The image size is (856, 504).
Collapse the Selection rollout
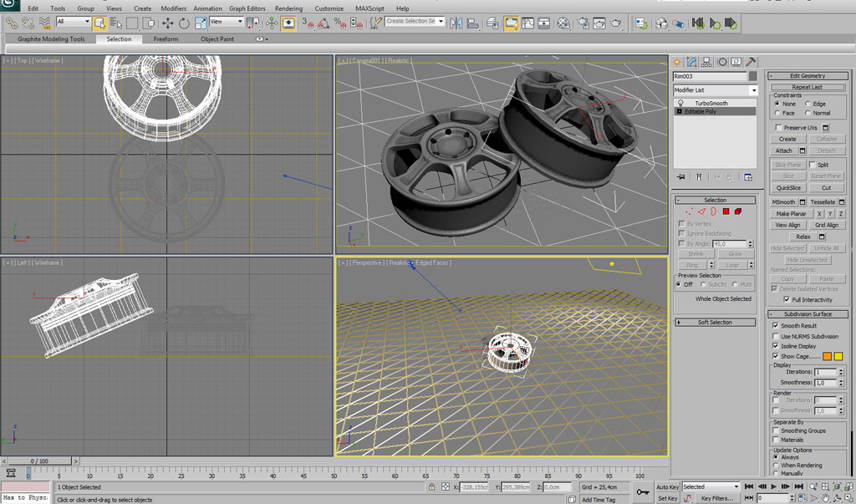[x=715, y=200]
